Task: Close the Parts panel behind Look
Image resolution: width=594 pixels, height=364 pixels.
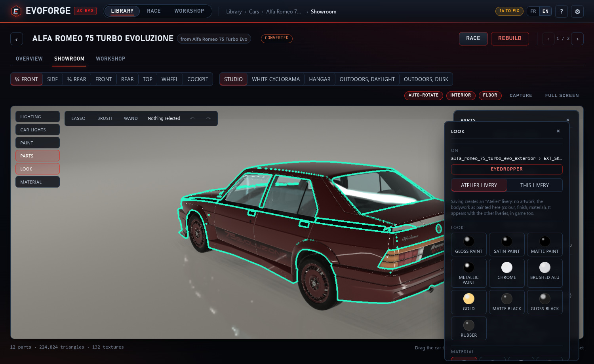Action: (568, 120)
